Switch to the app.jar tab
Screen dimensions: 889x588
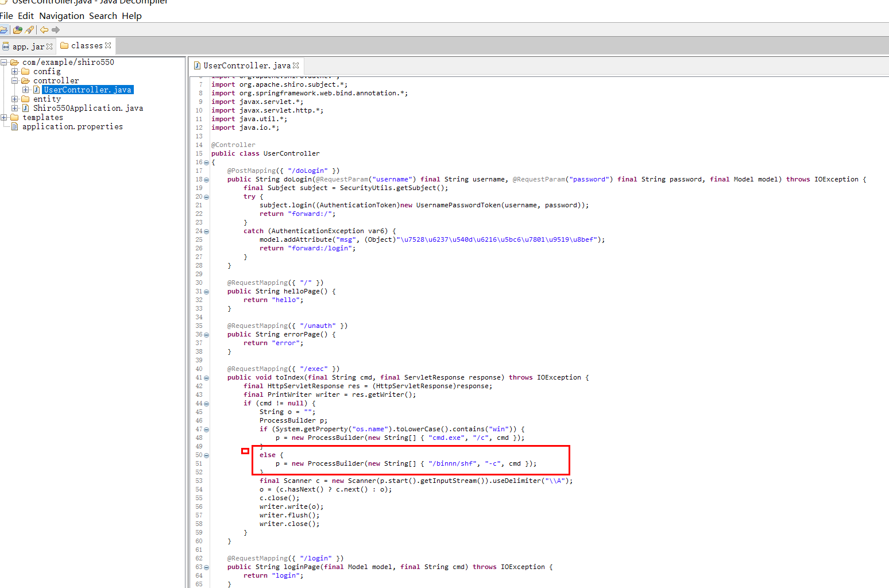[x=28, y=47]
